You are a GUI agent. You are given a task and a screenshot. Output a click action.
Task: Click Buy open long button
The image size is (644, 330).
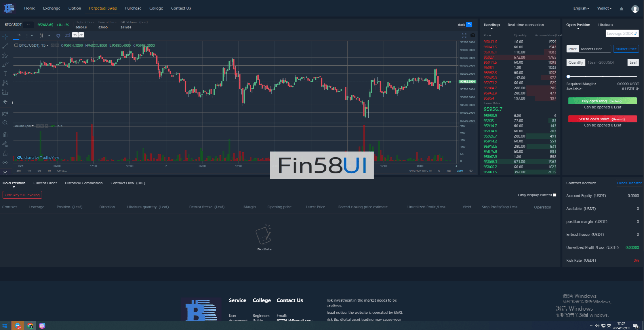602,101
